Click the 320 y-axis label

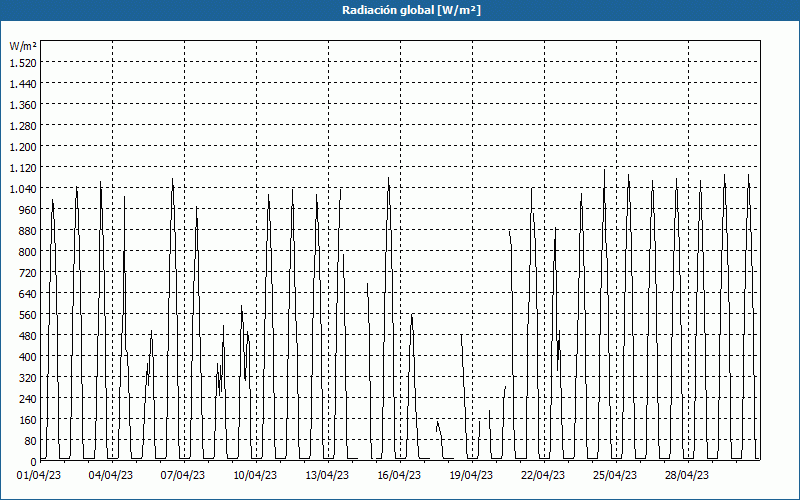[x=28, y=378]
